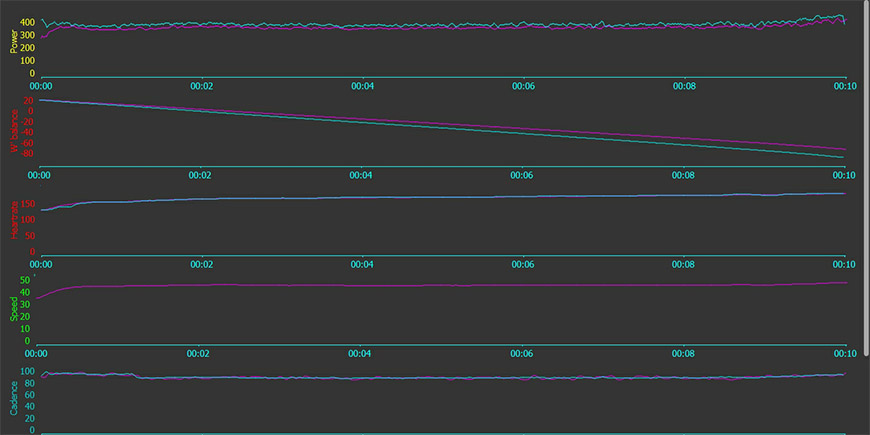Click the 150 tick on the Heartrate axis
The image size is (870, 435).
click(x=28, y=204)
